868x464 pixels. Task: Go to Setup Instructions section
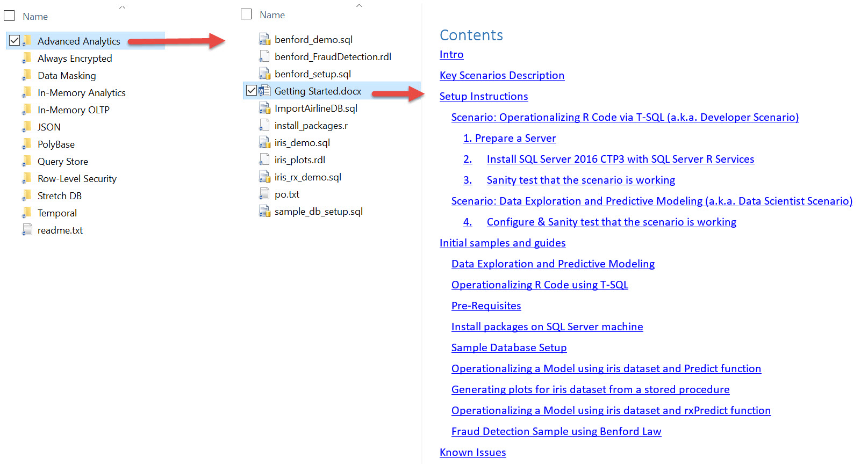[x=484, y=97]
